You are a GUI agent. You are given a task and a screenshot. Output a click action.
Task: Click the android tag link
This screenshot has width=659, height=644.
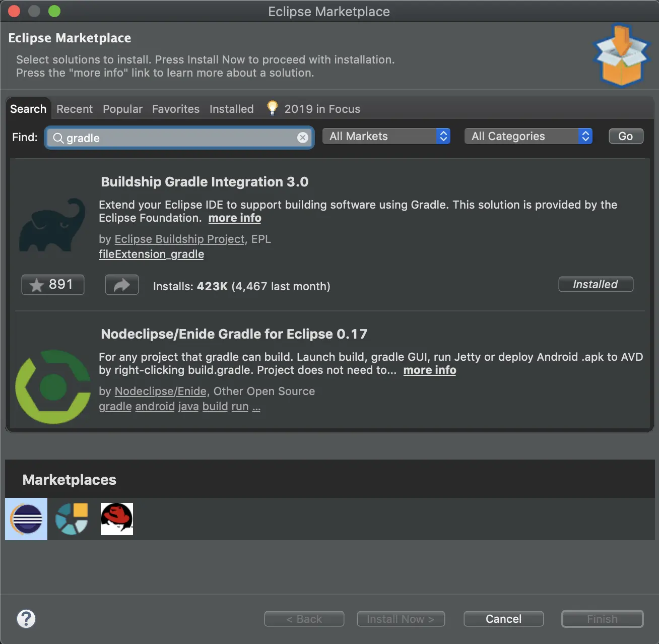point(155,406)
